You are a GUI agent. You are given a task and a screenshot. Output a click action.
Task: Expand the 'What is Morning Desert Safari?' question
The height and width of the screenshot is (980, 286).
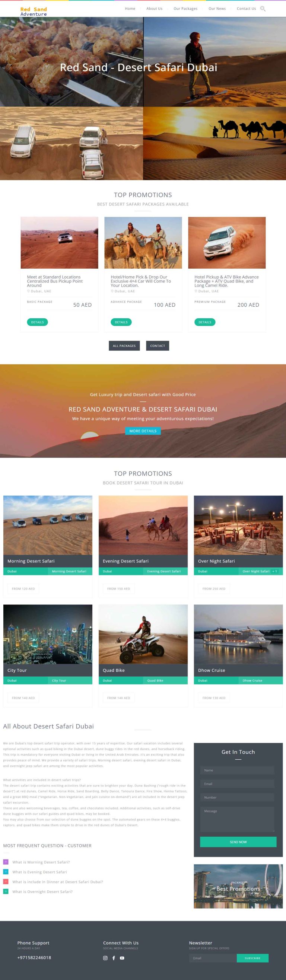tap(41, 862)
